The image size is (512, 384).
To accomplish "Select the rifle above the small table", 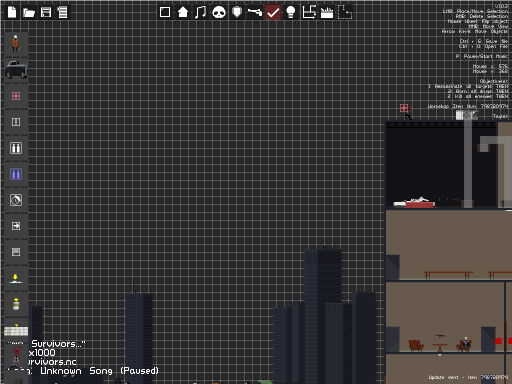I will coord(440,335).
